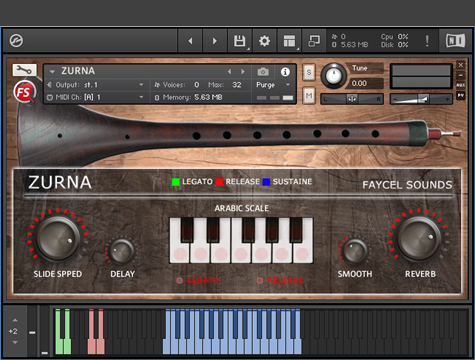The image size is (475, 360).
Task: Play the first red release keyswitch key
Action: pos(91,347)
